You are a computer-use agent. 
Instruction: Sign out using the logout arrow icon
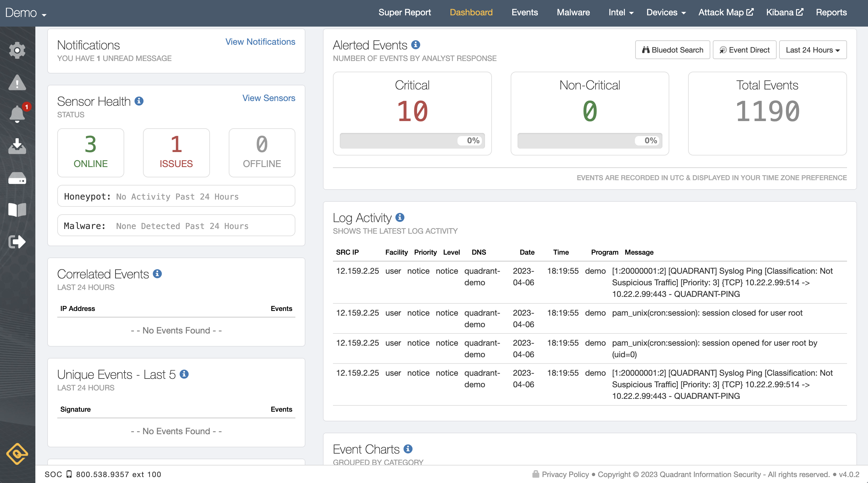tap(17, 241)
